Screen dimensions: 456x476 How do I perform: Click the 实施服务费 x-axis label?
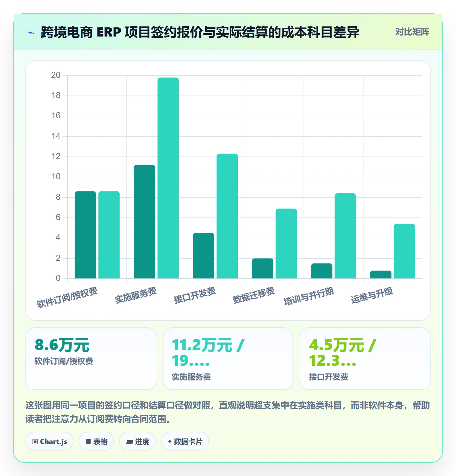[135, 295]
